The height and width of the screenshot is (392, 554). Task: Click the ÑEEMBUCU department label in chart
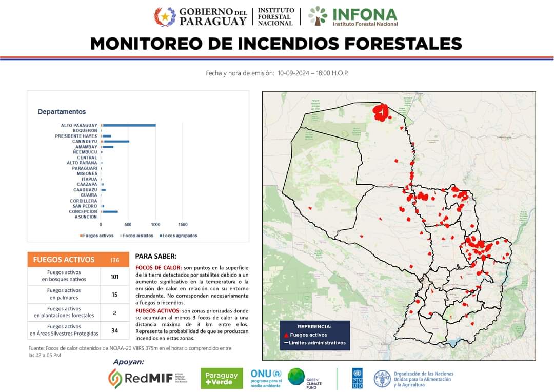click(x=85, y=152)
